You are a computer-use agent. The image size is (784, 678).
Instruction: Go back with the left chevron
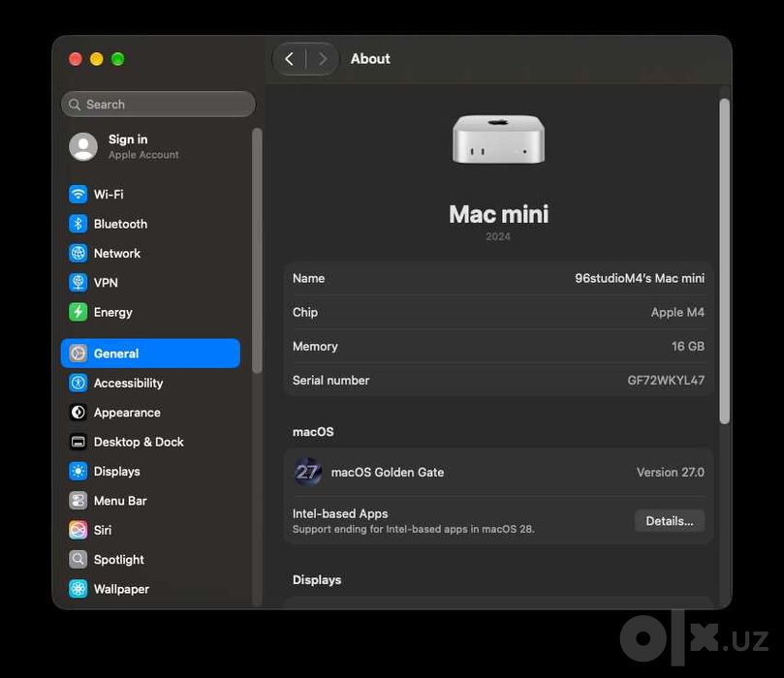coord(289,59)
